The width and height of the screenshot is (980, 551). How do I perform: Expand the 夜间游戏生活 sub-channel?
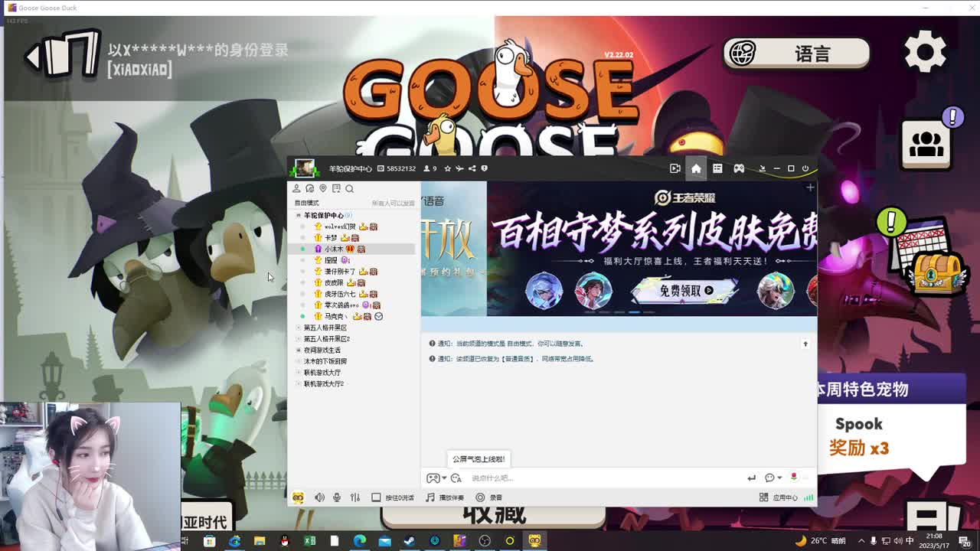point(299,350)
